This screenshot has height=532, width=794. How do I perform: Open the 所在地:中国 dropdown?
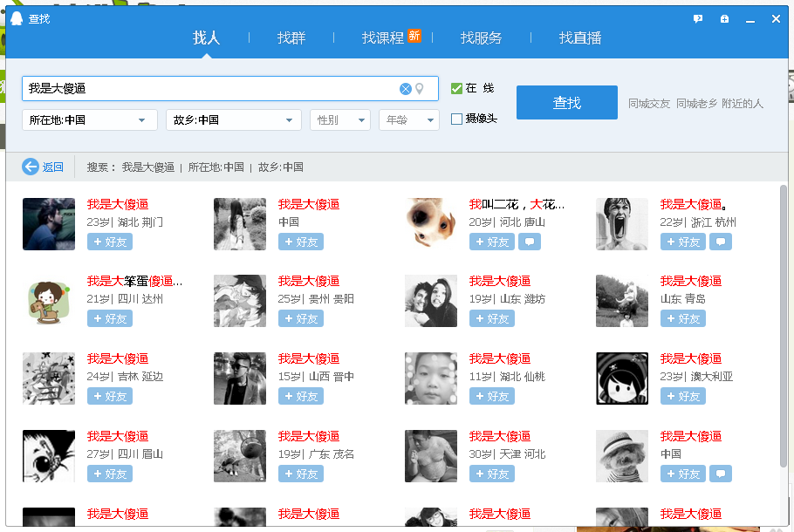pyautogui.click(x=90, y=120)
